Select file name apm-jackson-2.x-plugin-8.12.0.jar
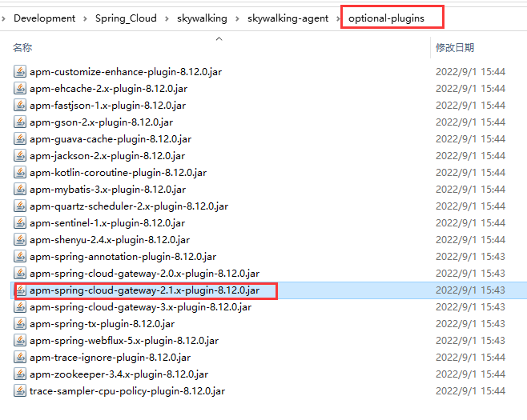 [x=107, y=156]
